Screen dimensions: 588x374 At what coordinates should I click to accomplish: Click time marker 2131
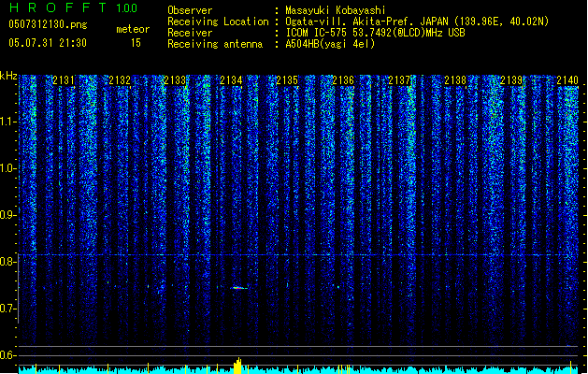64,80
